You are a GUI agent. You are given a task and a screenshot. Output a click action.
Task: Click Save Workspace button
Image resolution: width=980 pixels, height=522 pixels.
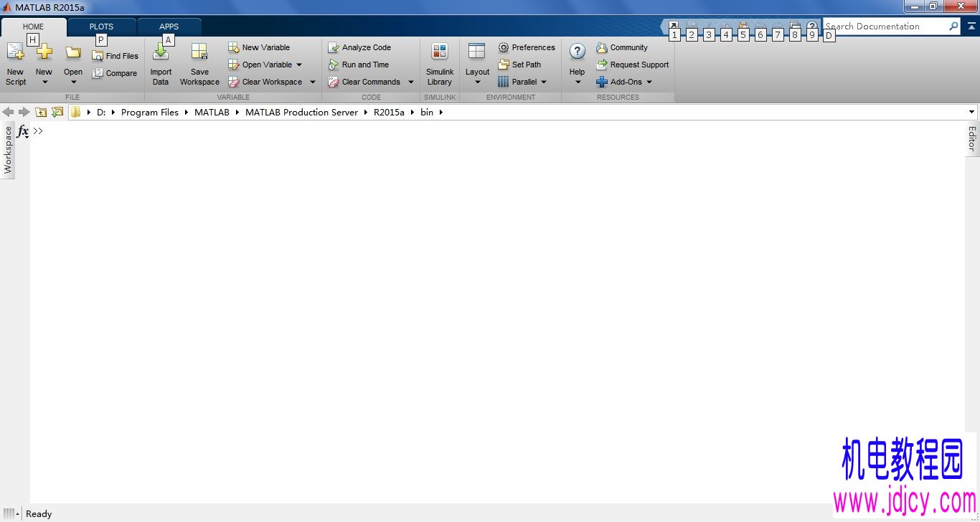[199, 64]
